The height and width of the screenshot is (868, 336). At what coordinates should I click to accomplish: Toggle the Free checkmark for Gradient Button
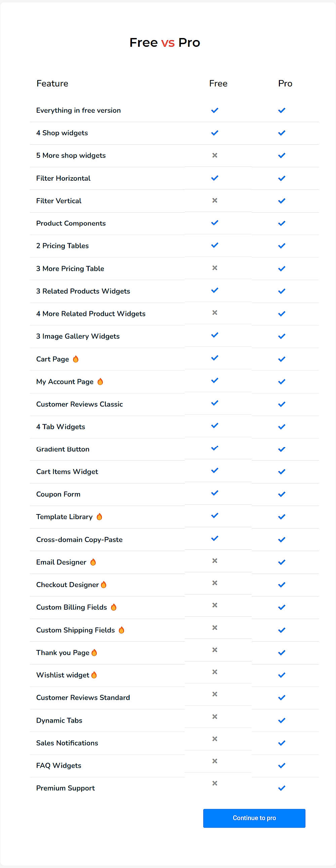pos(214,448)
